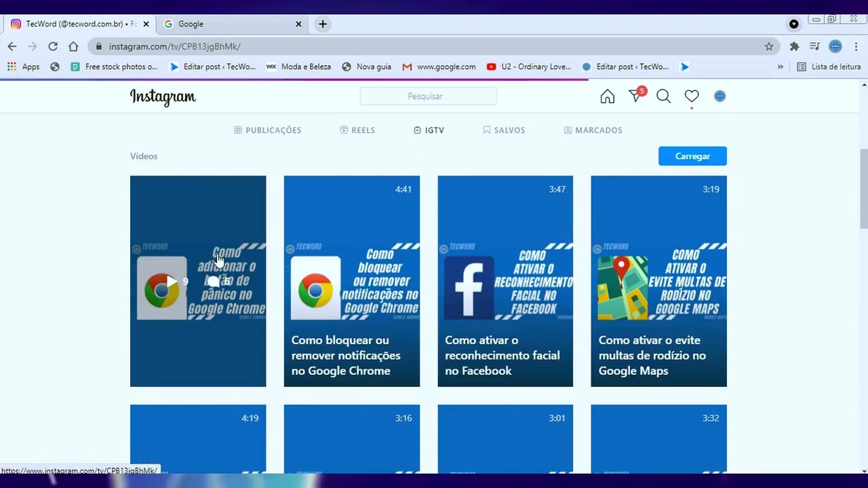Open U2 - Ordinary Love bookmark

(529, 66)
